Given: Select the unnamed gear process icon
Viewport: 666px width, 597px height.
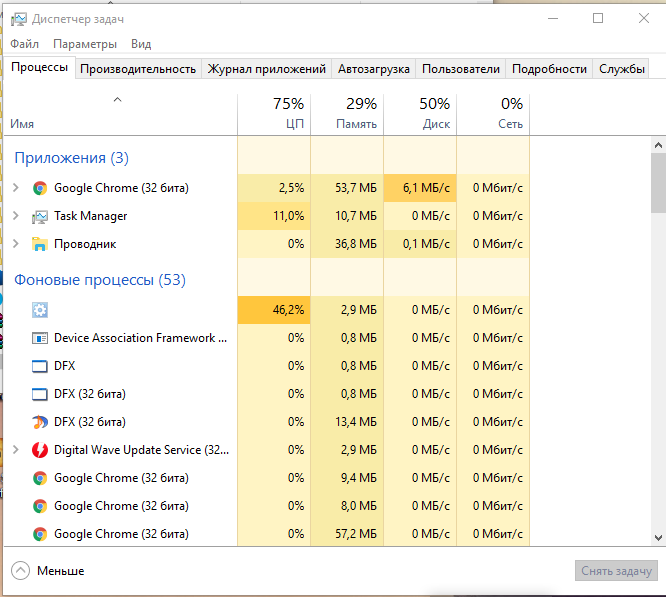Looking at the screenshot, I should [40, 310].
